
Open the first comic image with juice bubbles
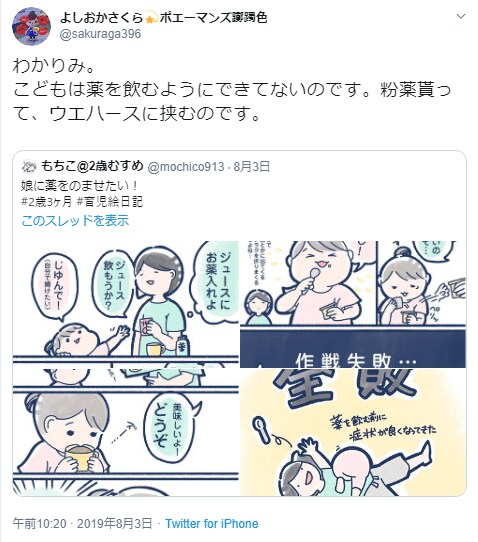(126, 304)
